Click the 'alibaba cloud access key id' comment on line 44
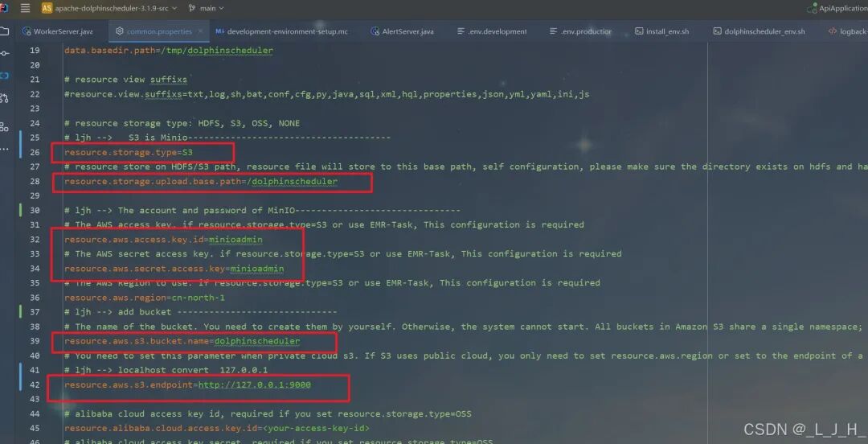Image resolution: width=868 pixels, height=444 pixels. click(x=268, y=413)
